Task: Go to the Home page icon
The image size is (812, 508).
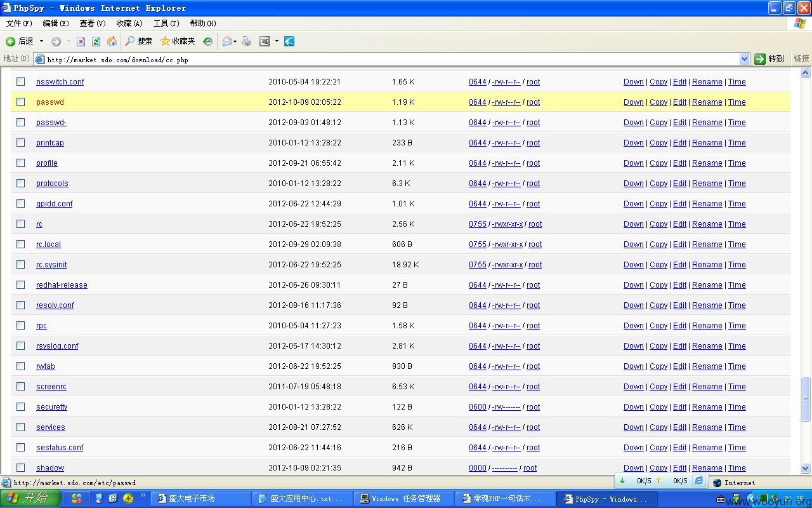Action: click(112, 41)
